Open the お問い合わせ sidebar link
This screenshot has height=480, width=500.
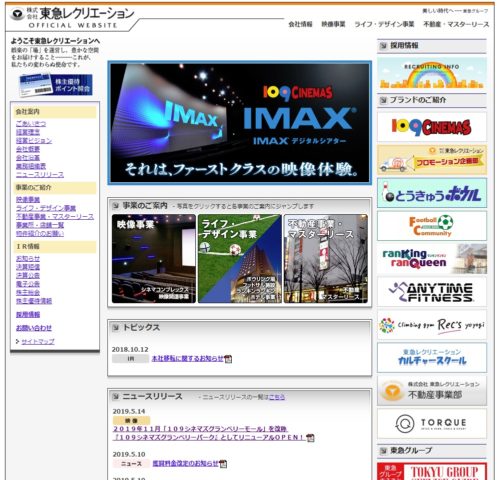(34, 328)
